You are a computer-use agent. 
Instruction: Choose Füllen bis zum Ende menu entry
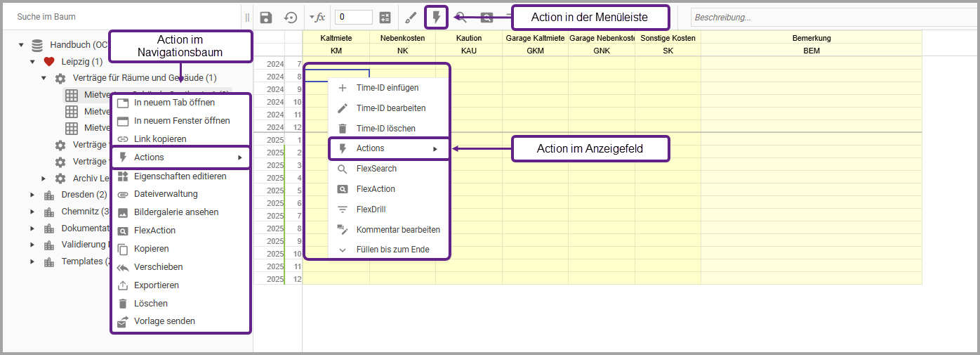tap(392, 250)
